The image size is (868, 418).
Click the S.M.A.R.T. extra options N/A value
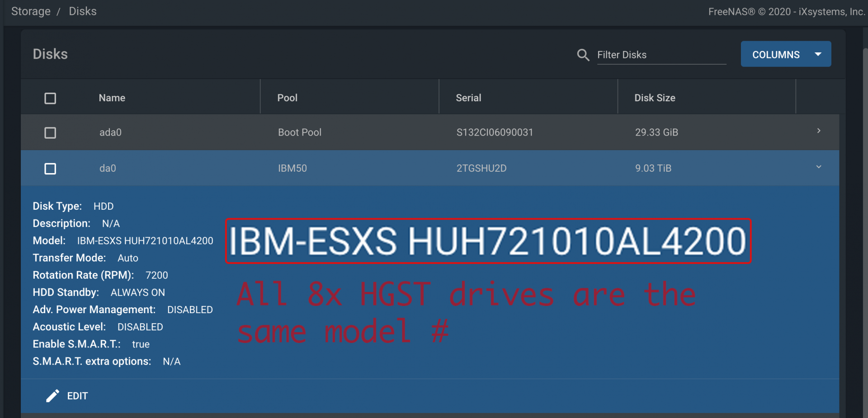[x=171, y=362]
